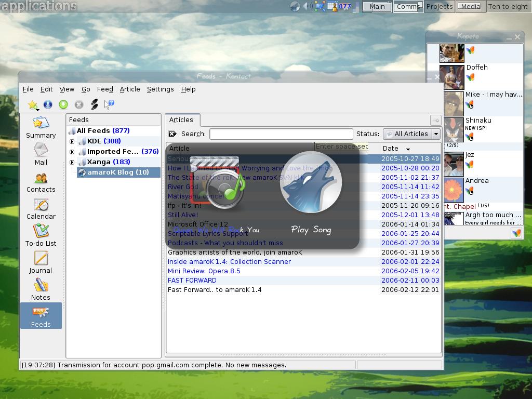
Task: Click the small button right of the Articles tab
Action: coord(436,120)
